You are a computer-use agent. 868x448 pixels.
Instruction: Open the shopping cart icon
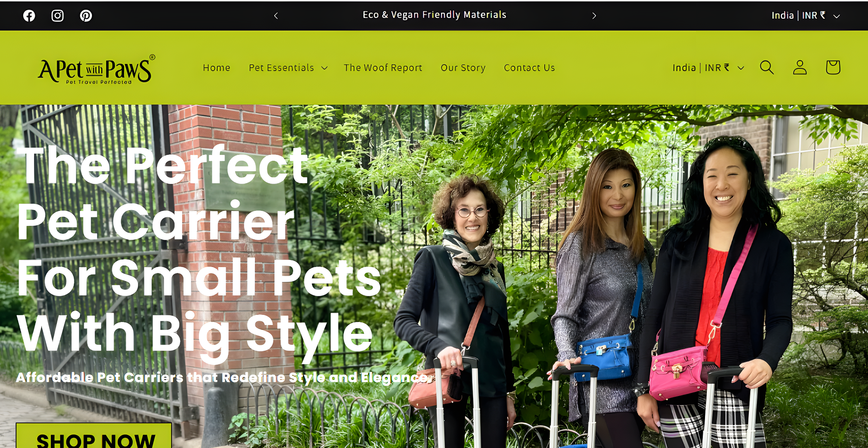pos(833,68)
